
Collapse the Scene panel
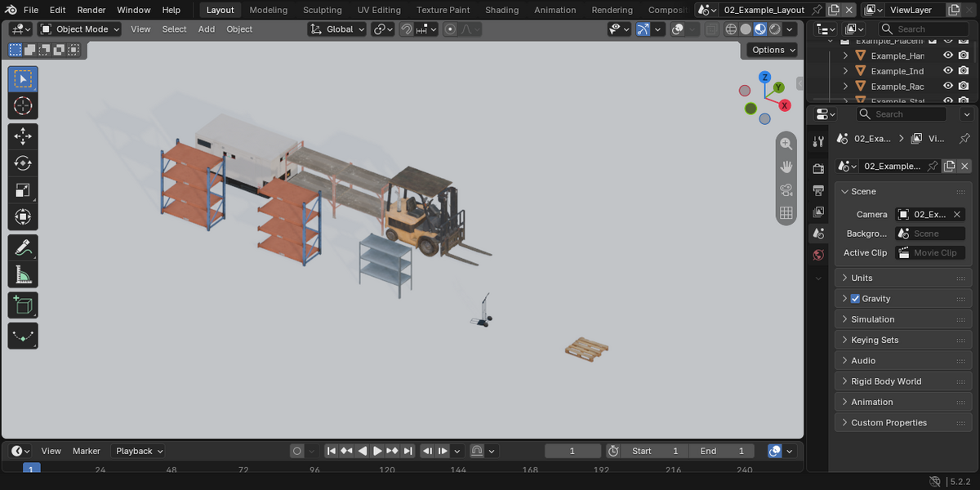point(902,191)
